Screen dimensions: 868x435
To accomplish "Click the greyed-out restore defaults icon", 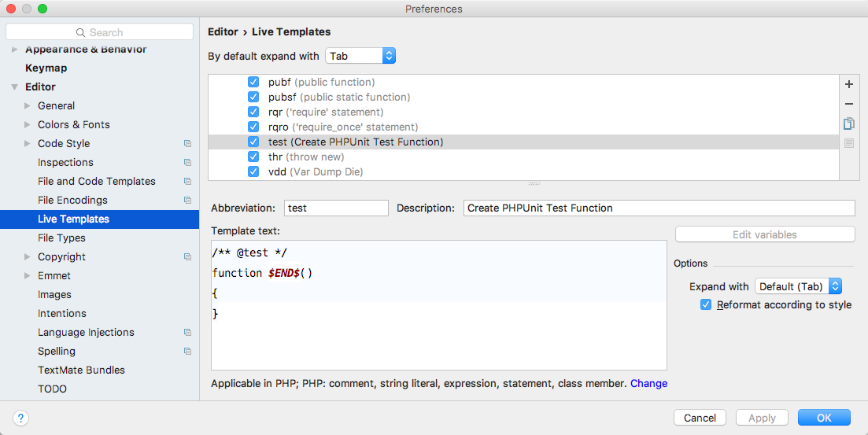I will (848, 143).
